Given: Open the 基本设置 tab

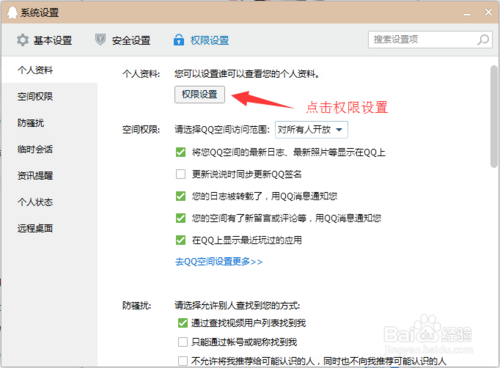Looking at the screenshot, I should (44, 40).
